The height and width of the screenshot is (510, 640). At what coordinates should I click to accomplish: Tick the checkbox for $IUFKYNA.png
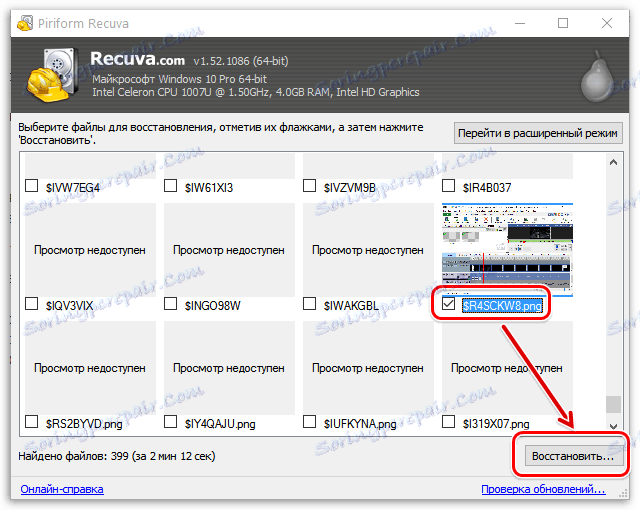point(309,421)
